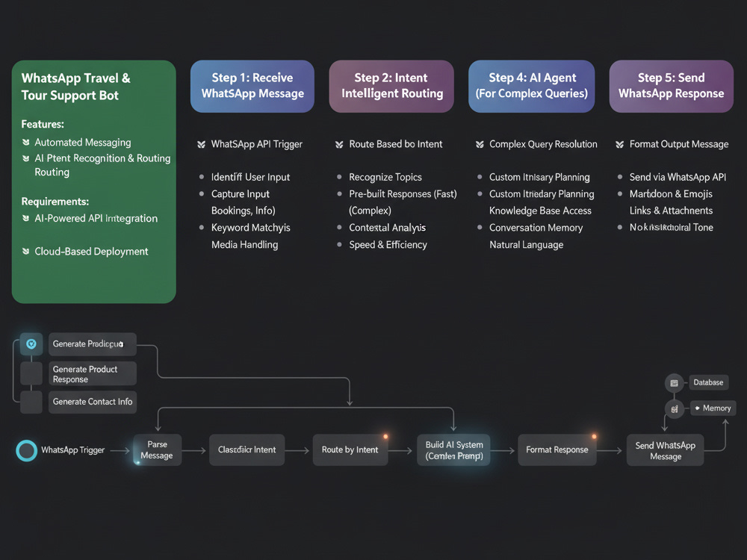
Task: Click the orange status dot on Format Response
Action: [594, 437]
